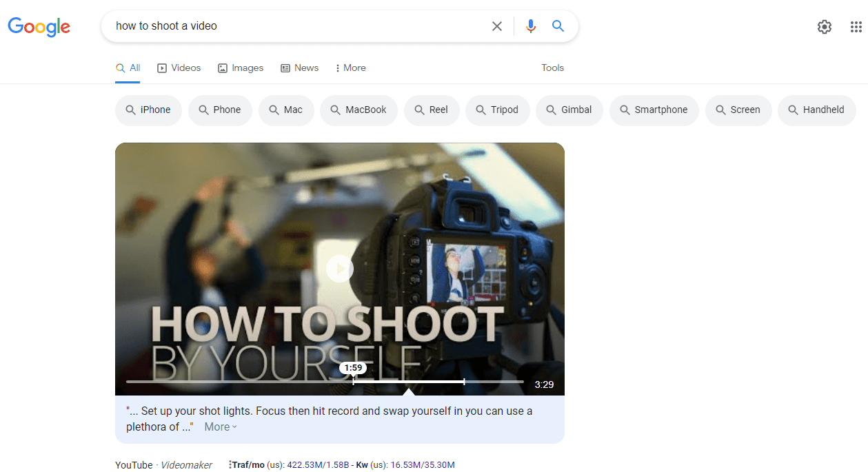This screenshot has height=472, width=868.
Task: Switch to the Videos tab
Action: tap(179, 68)
